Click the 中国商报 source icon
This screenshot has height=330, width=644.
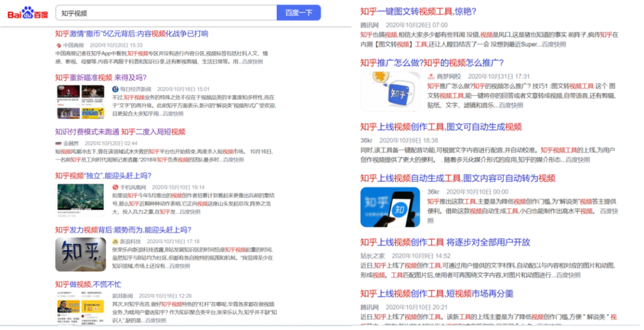[58, 45]
